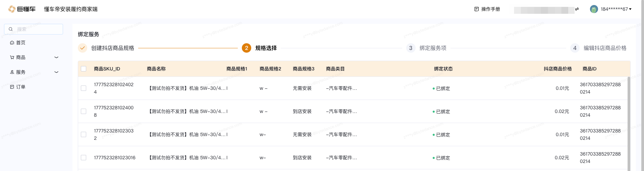
Task: Click the 巨懂车 logo icon
Action: 12,9
